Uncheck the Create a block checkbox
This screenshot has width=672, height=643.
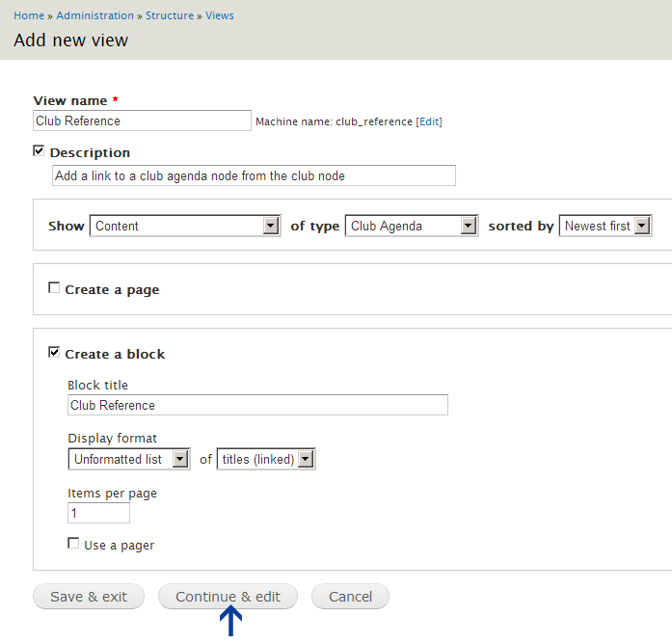tap(54, 353)
